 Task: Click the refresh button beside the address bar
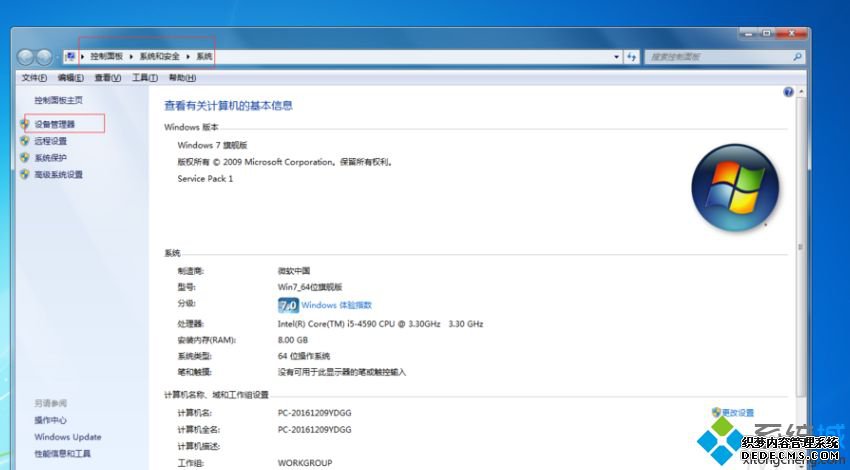[632, 56]
